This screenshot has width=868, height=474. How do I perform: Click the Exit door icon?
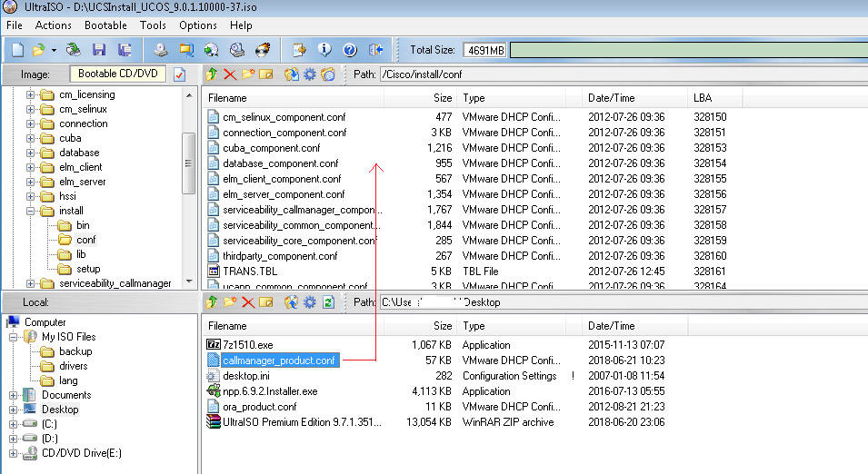pyautogui.click(x=376, y=50)
